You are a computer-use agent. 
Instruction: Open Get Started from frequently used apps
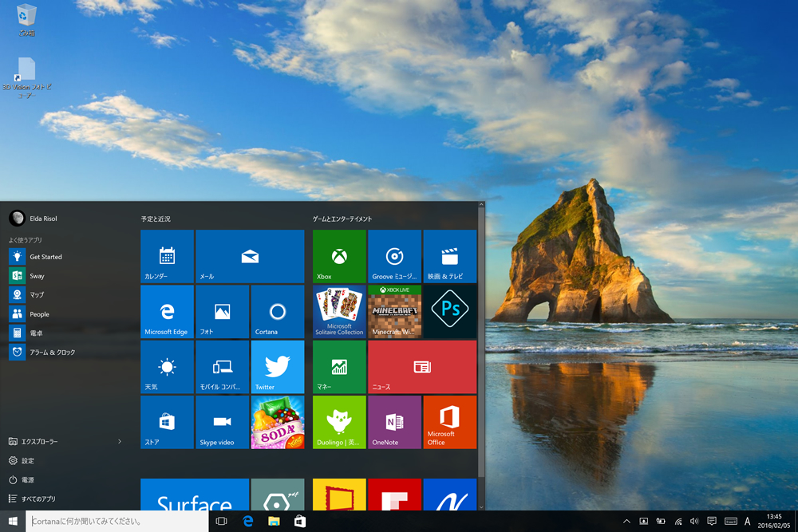(66, 257)
